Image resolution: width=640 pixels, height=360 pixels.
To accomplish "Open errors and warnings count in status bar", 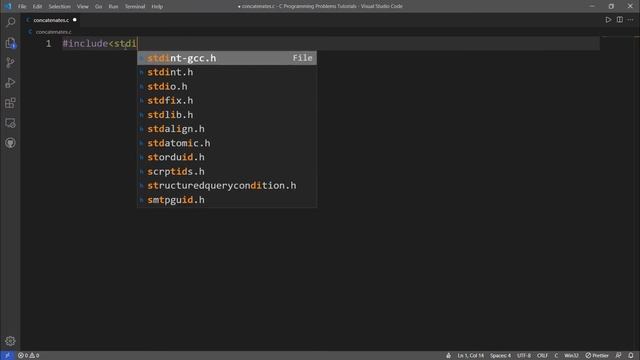I will [x=29, y=356].
